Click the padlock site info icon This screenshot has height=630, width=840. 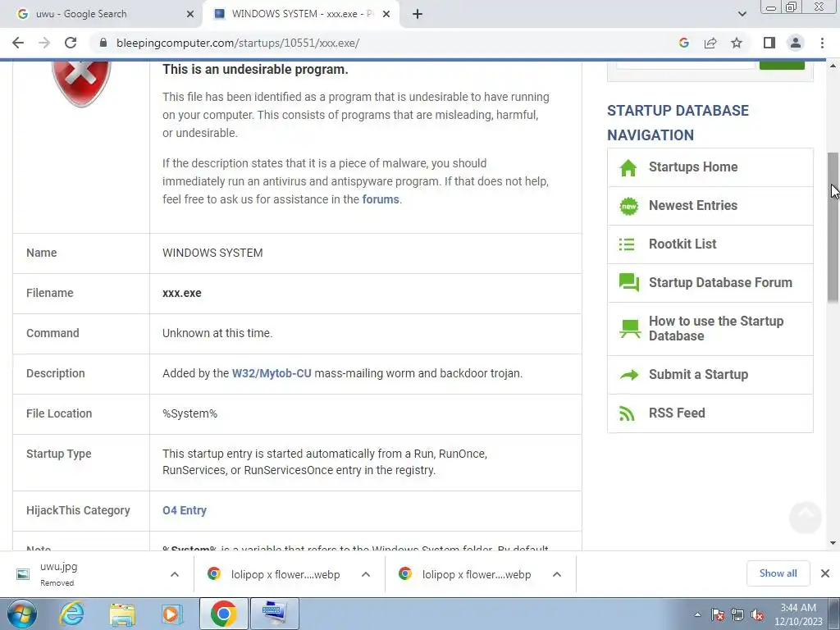coord(103,43)
